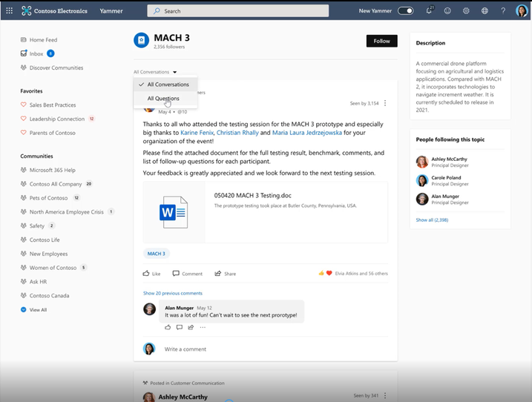532x402 pixels.
Task: Click the smiley feedback icon
Action: [x=447, y=11]
